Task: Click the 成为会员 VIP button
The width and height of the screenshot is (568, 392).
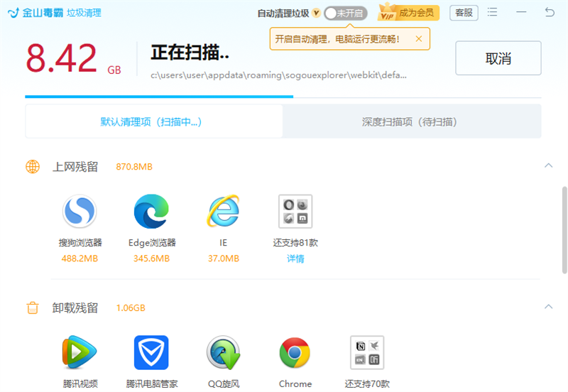Action: 409,13
